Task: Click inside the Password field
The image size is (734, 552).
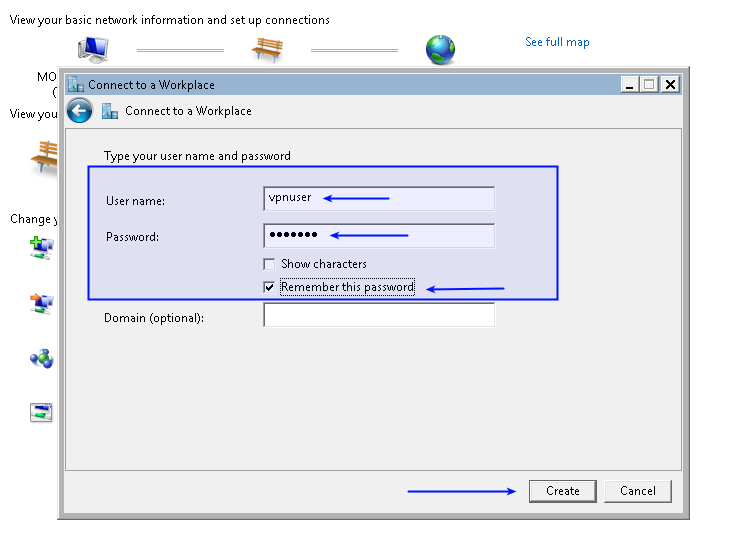Action: pyautogui.click(x=378, y=236)
